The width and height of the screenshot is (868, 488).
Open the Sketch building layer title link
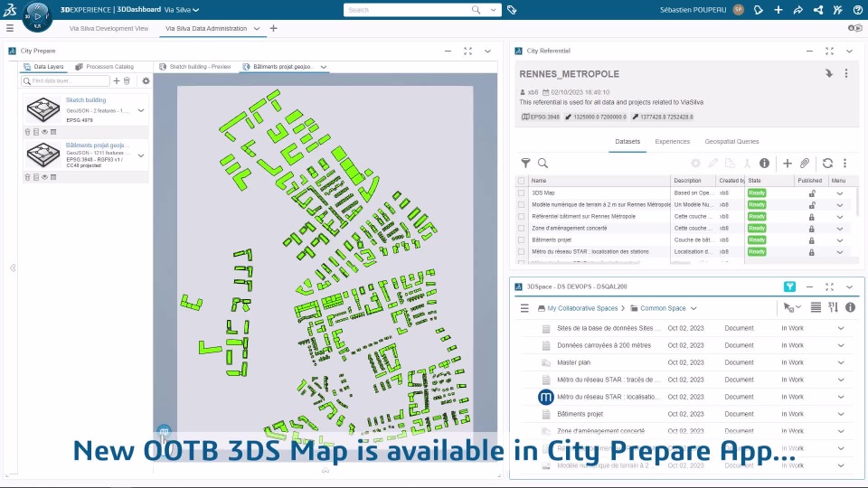coord(86,100)
